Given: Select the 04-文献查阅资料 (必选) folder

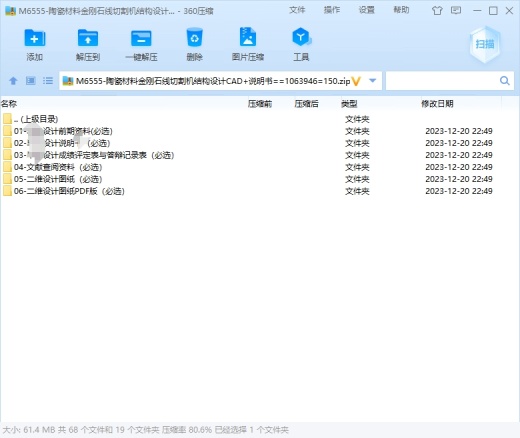Looking at the screenshot, I should point(58,167).
